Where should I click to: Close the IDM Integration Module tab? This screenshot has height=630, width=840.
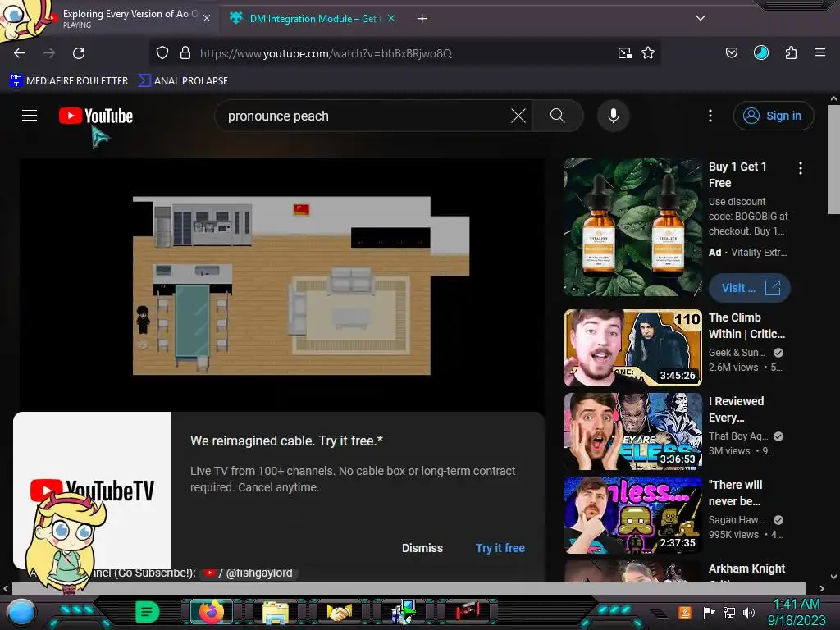point(391,19)
